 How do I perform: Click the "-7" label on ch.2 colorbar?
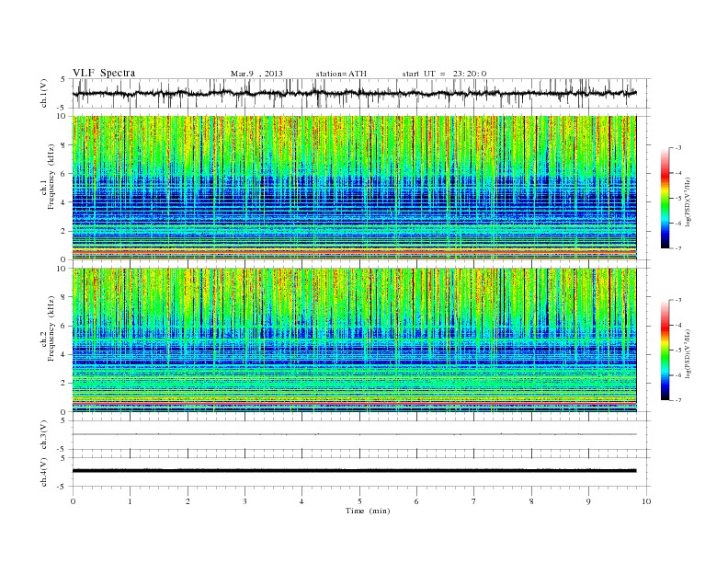coord(678,400)
